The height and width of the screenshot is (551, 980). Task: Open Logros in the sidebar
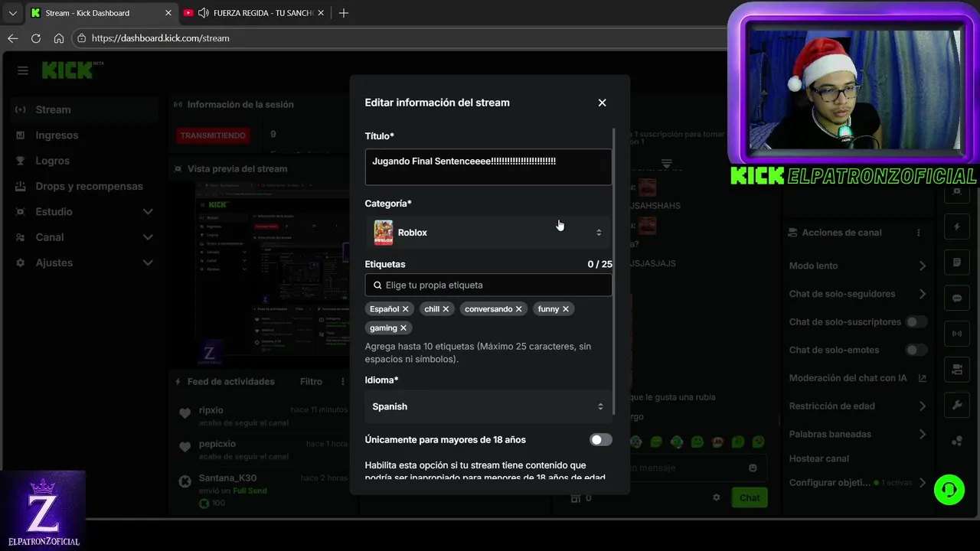point(84,161)
